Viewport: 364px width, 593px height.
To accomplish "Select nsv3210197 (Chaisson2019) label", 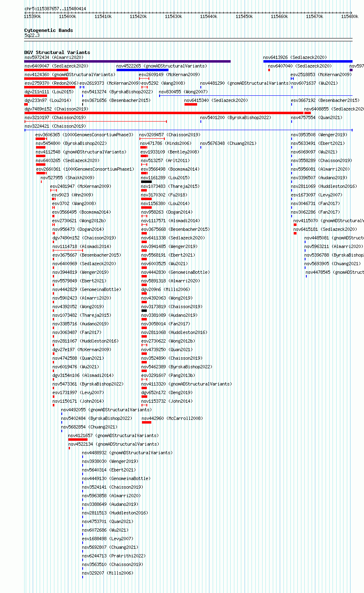I will [x=55, y=118].
